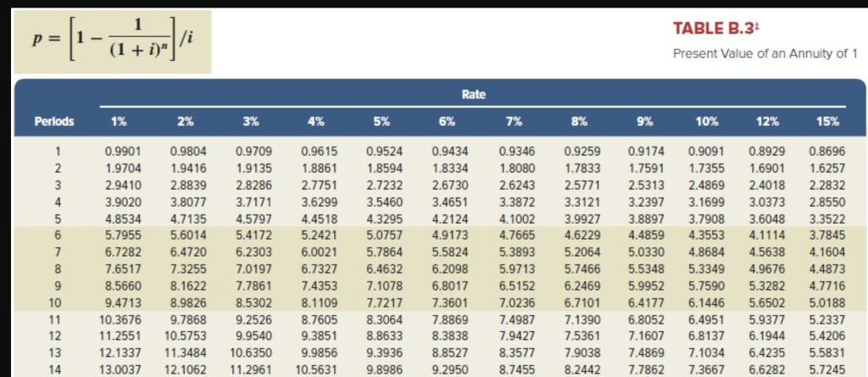868x377 pixels.
Task: Click value 3.7908 under 10% rate
Action: click(706, 218)
